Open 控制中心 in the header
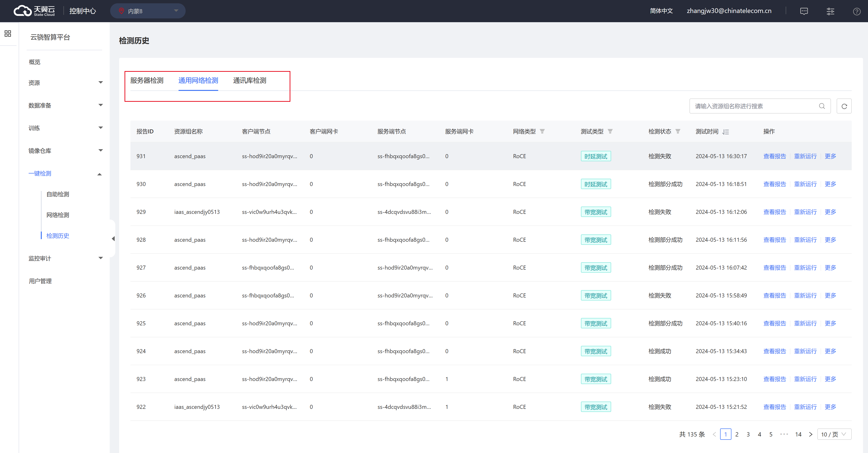This screenshot has width=868, height=453. [x=83, y=11]
